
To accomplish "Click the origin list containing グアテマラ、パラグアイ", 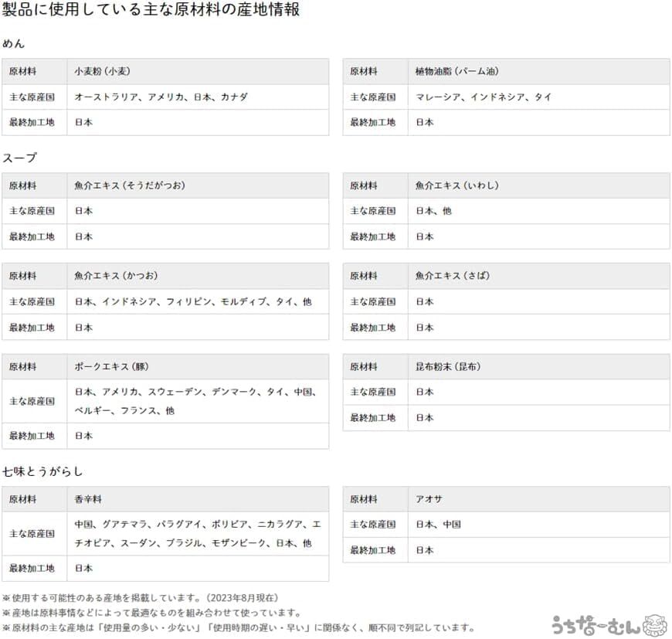I will (198, 534).
